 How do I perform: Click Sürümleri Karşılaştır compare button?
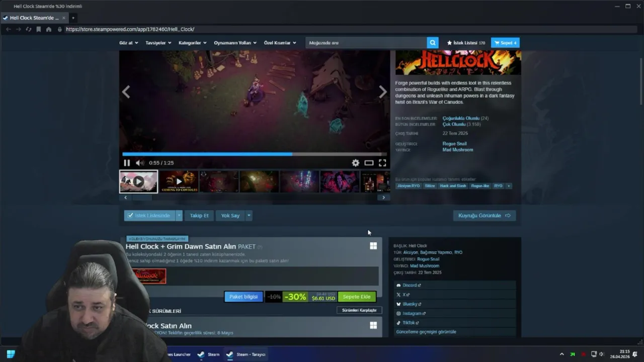click(359, 310)
